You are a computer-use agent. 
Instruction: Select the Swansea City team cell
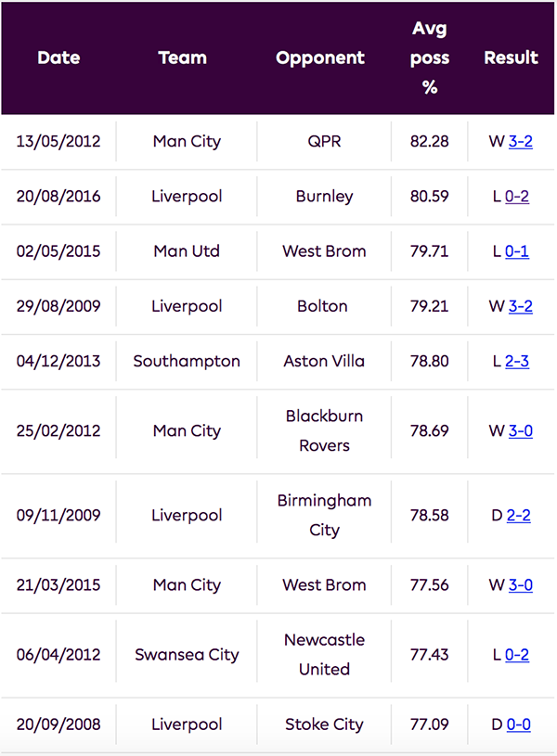tap(187, 655)
